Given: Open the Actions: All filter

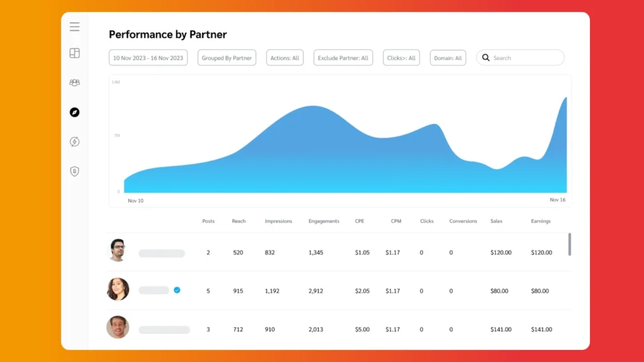Looking at the screenshot, I should click(x=284, y=58).
